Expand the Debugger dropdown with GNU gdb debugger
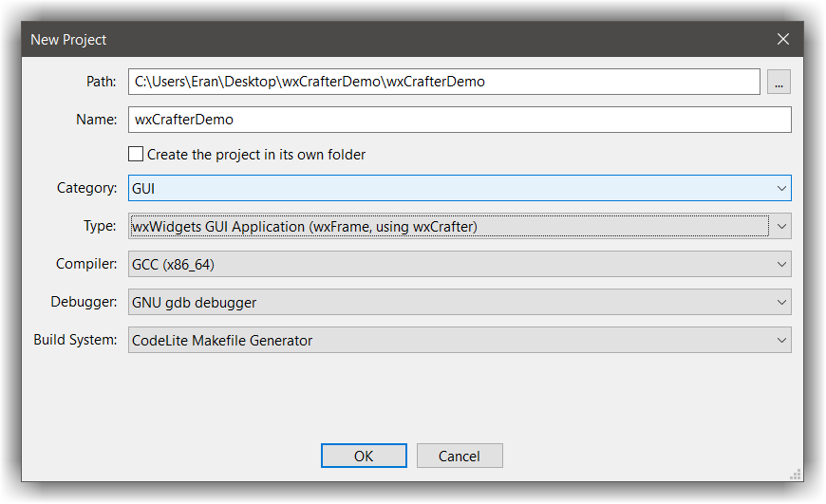The image size is (826, 504). (460, 303)
